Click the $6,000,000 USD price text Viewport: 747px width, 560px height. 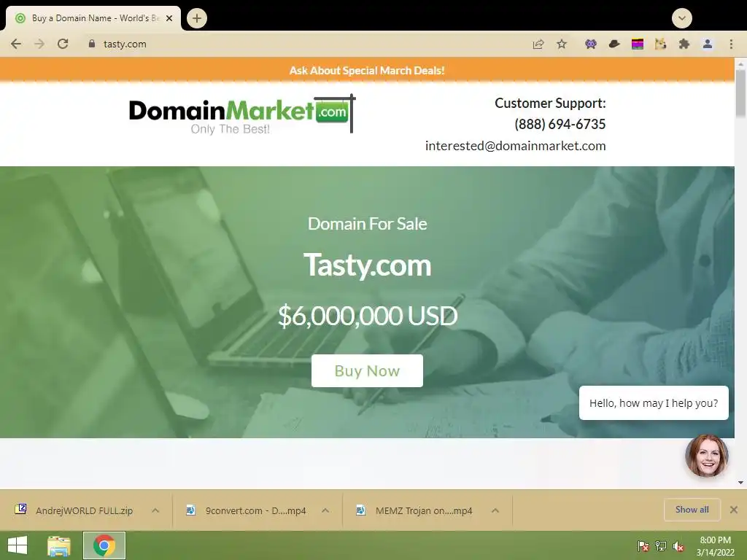click(368, 316)
